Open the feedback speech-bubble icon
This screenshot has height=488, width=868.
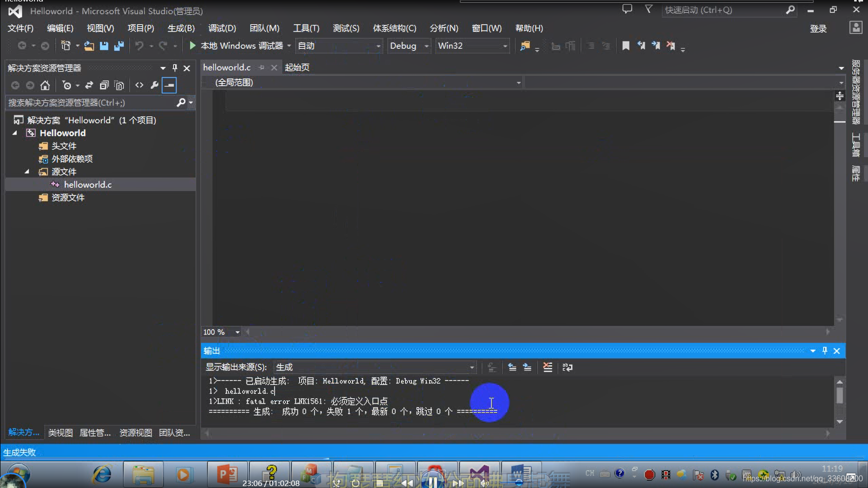pos(627,9)
